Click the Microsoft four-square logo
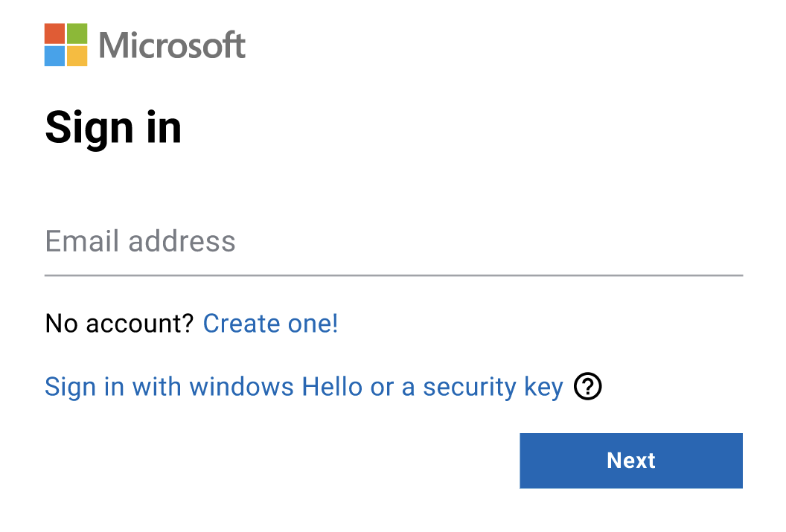Viewport: 786px width, 532px height. pyautogui.click(x=65, y=45)
